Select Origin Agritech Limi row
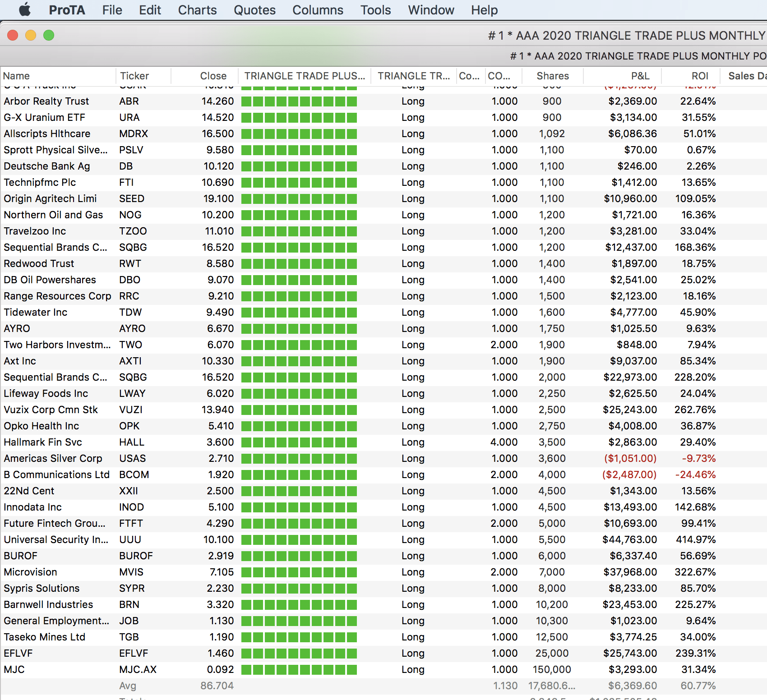The image size is (767, 700). (383, 198)
